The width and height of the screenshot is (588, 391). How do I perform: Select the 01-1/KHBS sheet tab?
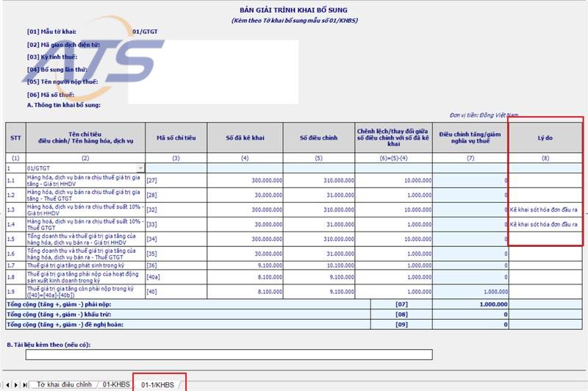coord(158,385)
